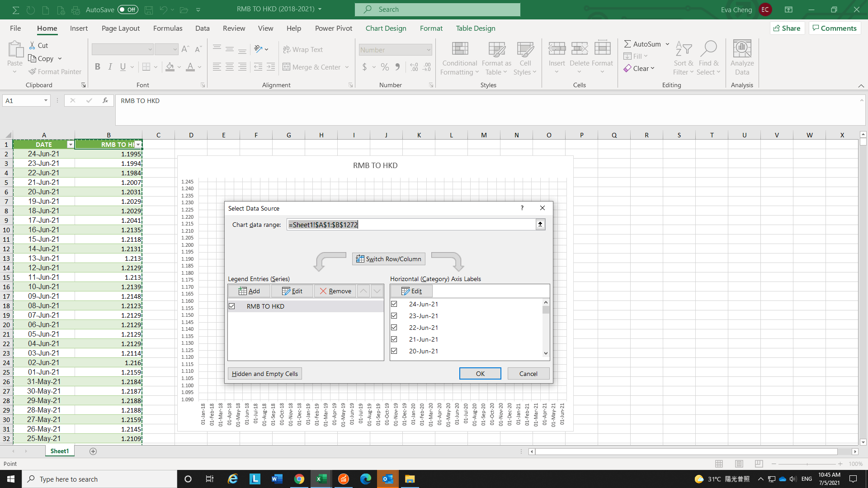Open the DATE column filter dropdown

71,144
